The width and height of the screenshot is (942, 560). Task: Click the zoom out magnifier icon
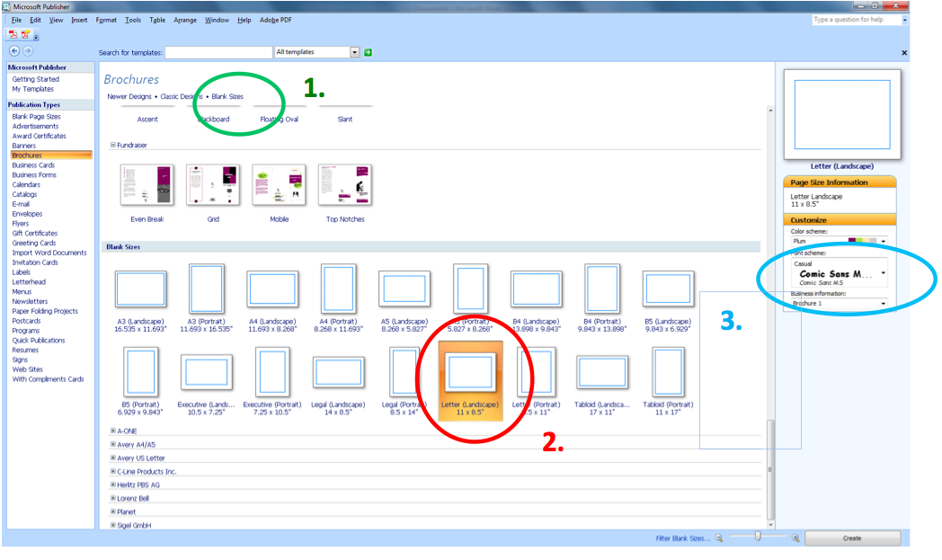(x=719, y=537)
